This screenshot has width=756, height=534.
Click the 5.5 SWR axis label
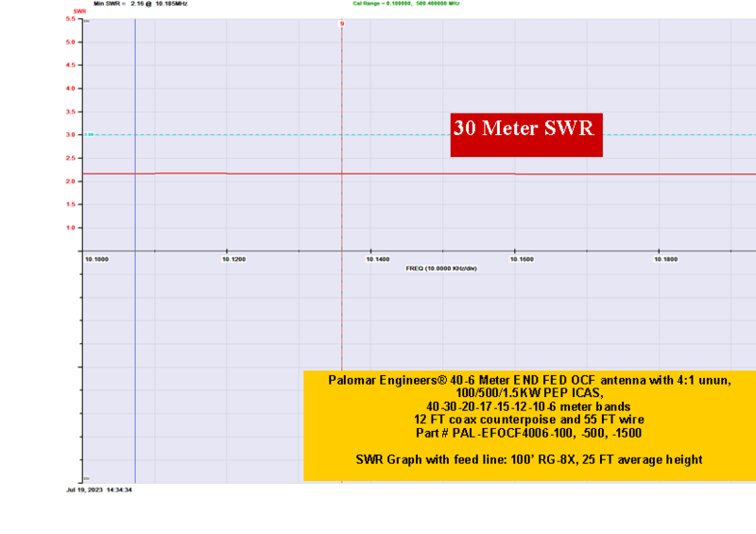[70, 19]
